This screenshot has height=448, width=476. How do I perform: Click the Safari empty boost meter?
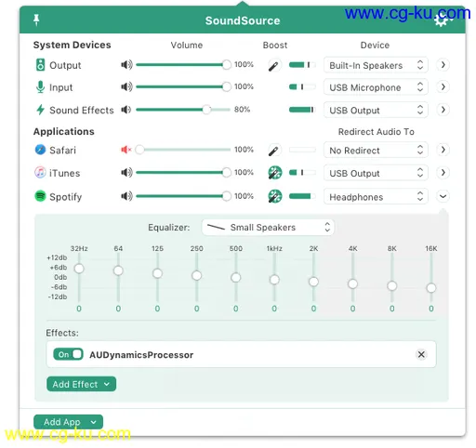tap(302, 150)
